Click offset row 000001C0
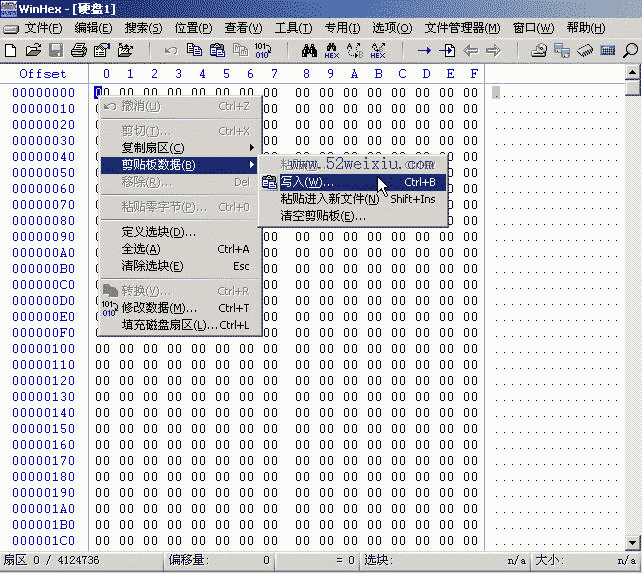 (x=43, y=541)
